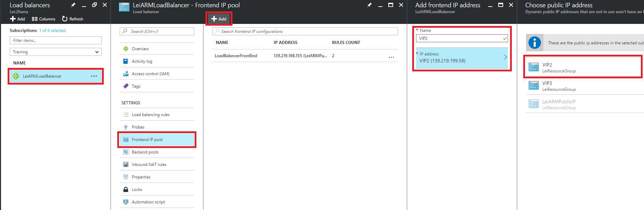Sort by IP ADDRESS column header
This screenshot has width=644, height=210.
[x=286, y=43]
